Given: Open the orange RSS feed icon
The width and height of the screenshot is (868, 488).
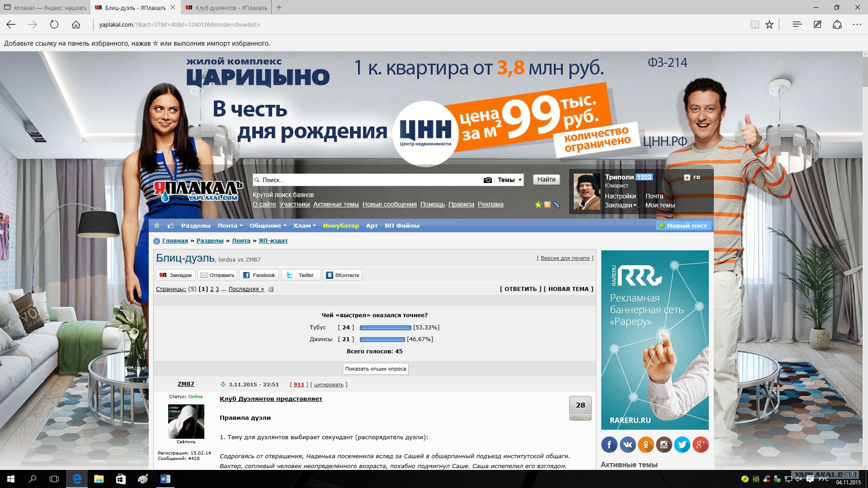Looking at the screenshot, I should click(x=547, y=205).
